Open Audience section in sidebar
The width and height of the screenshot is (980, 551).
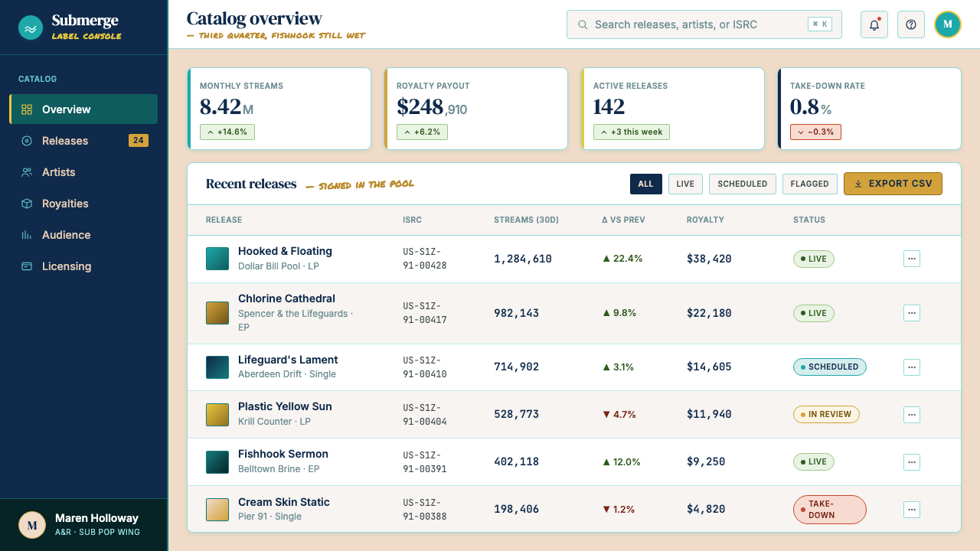tap(83, 235)
